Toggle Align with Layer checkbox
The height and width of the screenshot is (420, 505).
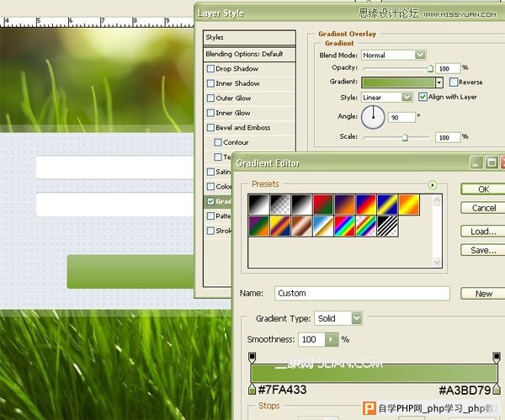(x=423, y=97)
